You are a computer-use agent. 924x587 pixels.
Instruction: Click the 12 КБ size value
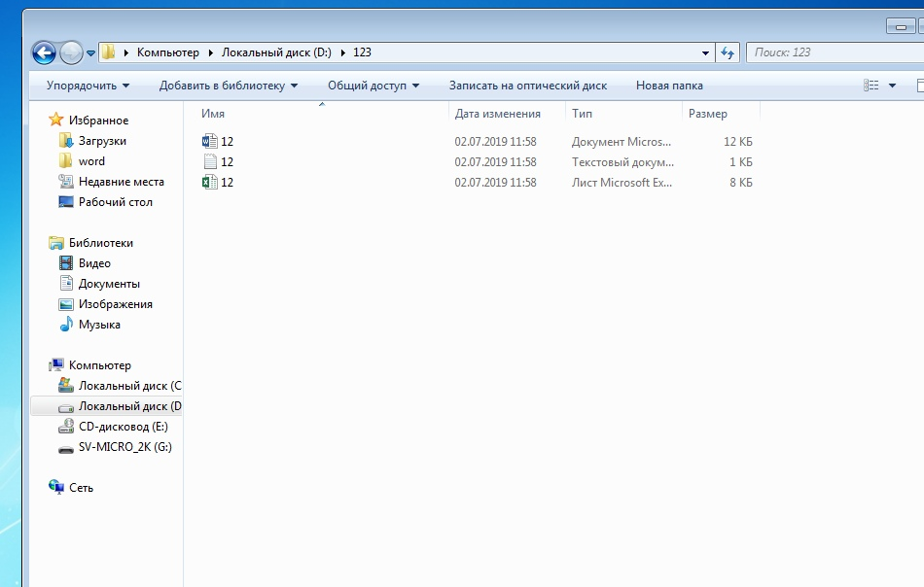[738, 142]
